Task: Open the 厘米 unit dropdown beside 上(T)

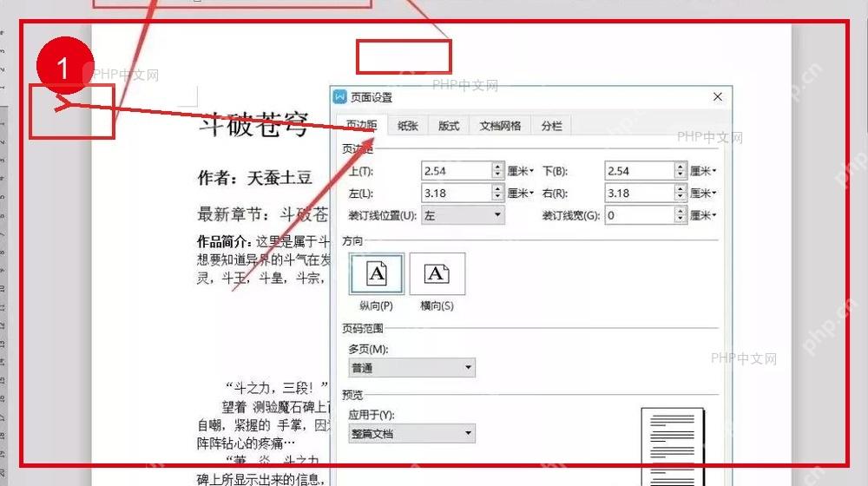Action: 520,171
